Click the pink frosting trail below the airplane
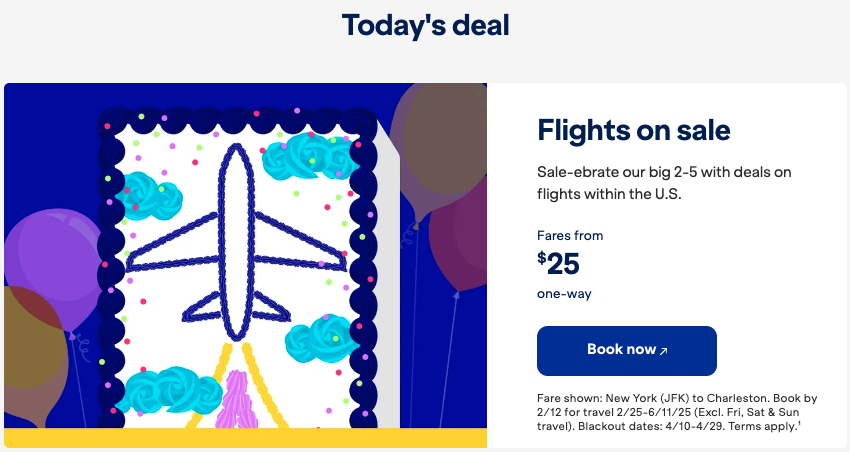850x452 pixels. 236,400
